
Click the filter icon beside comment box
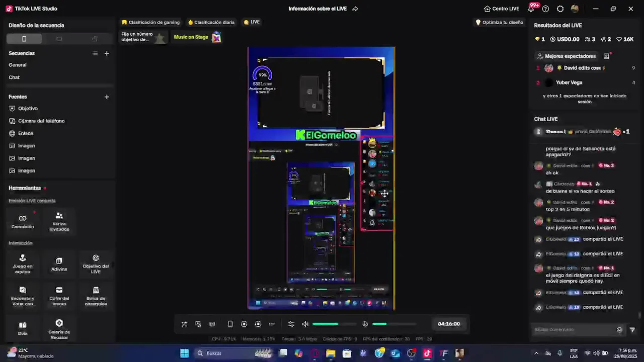(632, 330)
